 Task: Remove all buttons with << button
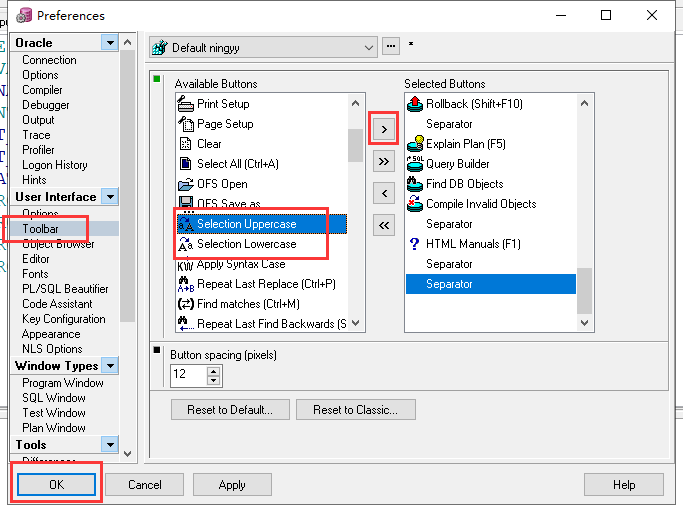tap(384, 225)
